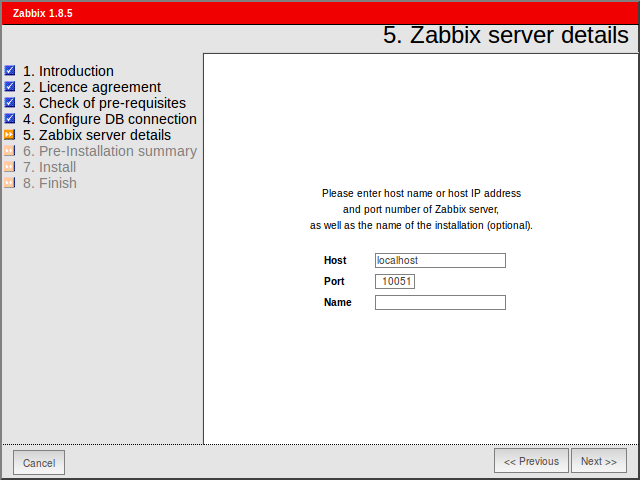This screenshot has height=480, width=640.
Task: Click the orange arrow icon beside 5. Zabbix server details
Action: click(10, 135)
